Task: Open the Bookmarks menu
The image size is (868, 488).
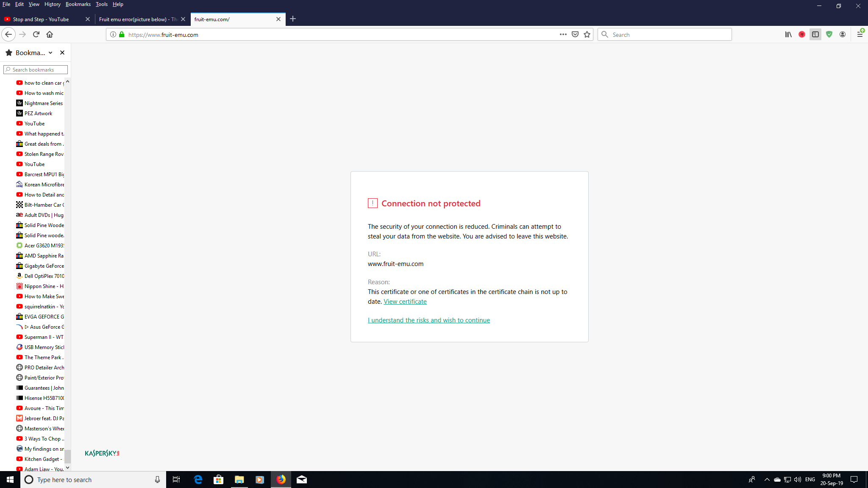Action: click(78, 4)
